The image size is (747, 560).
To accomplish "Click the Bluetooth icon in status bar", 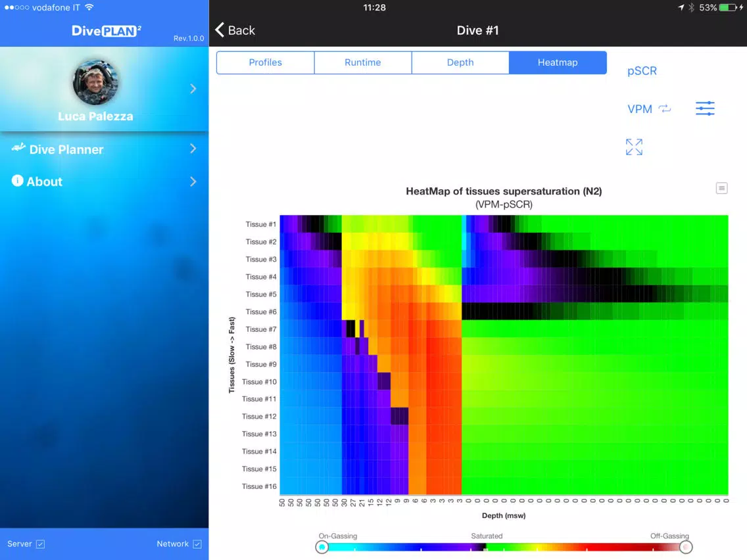I will (x=691, y=8).
